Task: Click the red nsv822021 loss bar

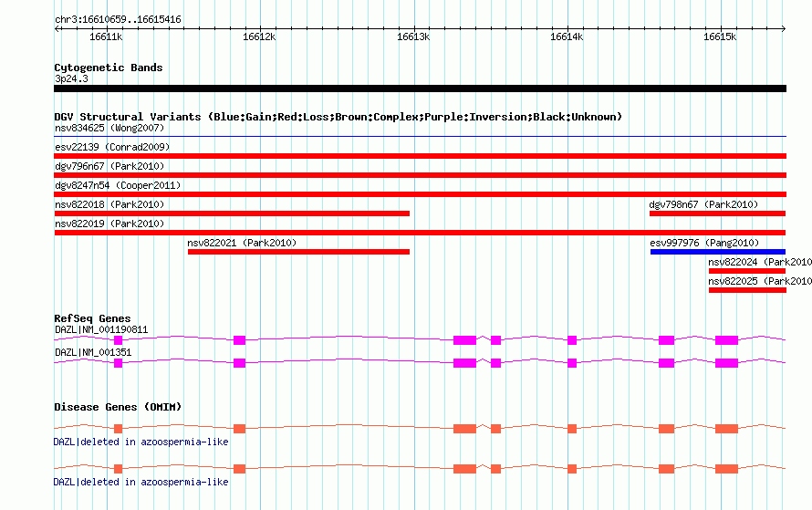Action: point(299,252)
